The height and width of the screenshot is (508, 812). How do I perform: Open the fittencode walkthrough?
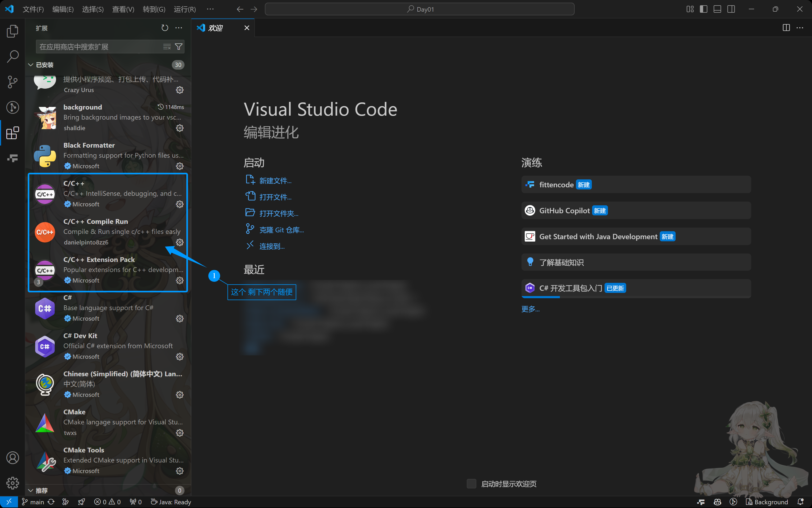point(636,184)
